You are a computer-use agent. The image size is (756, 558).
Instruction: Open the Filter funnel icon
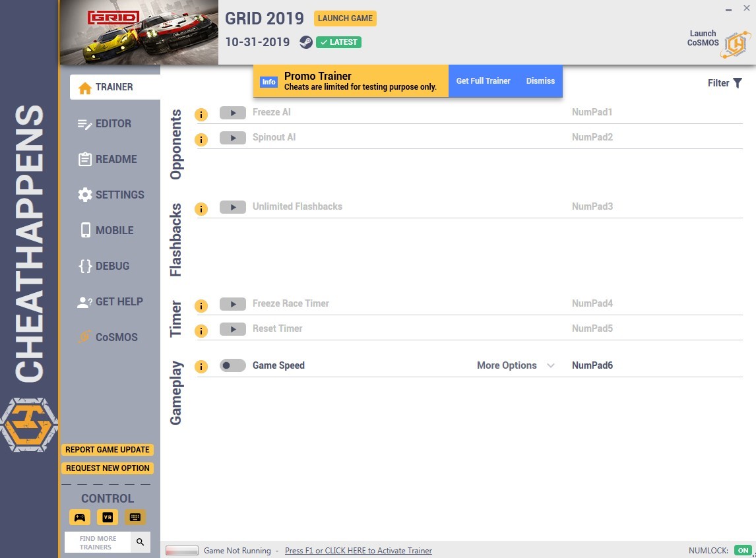point(737,83)
